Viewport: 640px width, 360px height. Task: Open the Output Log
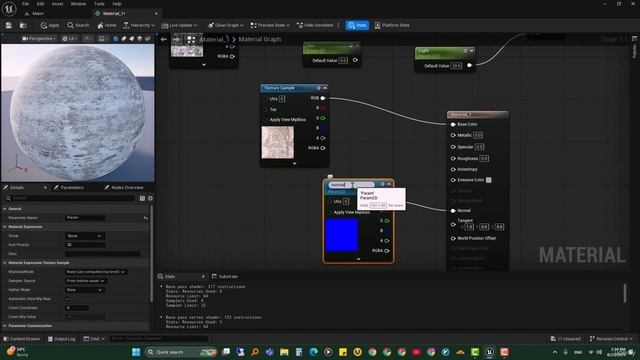(x=61, y=339)
